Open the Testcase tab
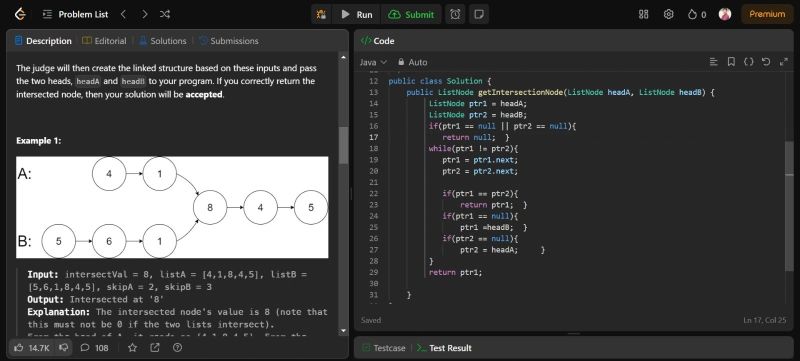800x361 pixels. pos(384,348)
